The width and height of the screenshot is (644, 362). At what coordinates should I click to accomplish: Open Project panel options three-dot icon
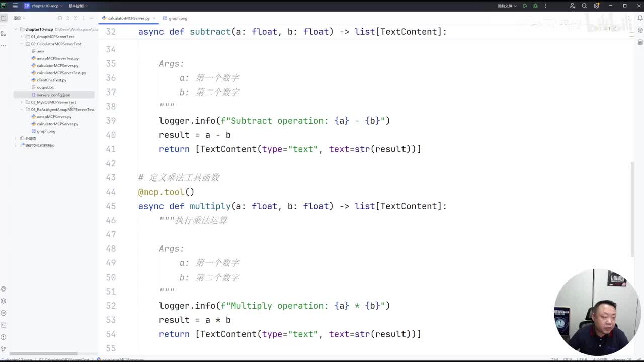tap(84, 18)
